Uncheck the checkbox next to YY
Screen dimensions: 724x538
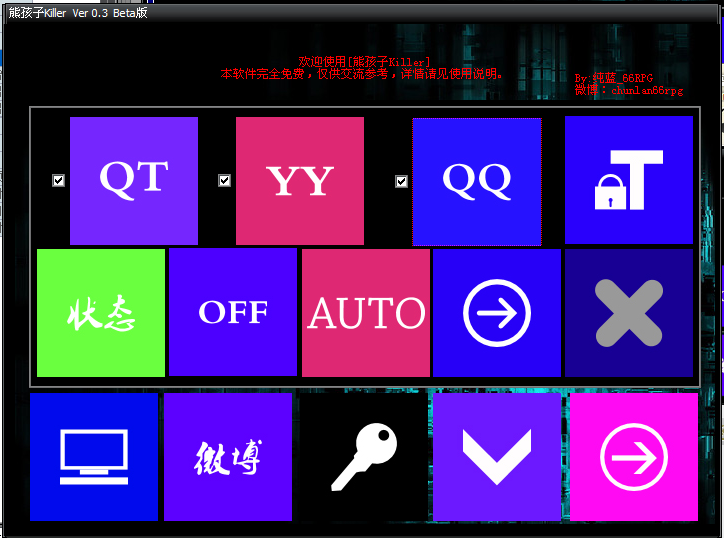click(x=224, y=180)
